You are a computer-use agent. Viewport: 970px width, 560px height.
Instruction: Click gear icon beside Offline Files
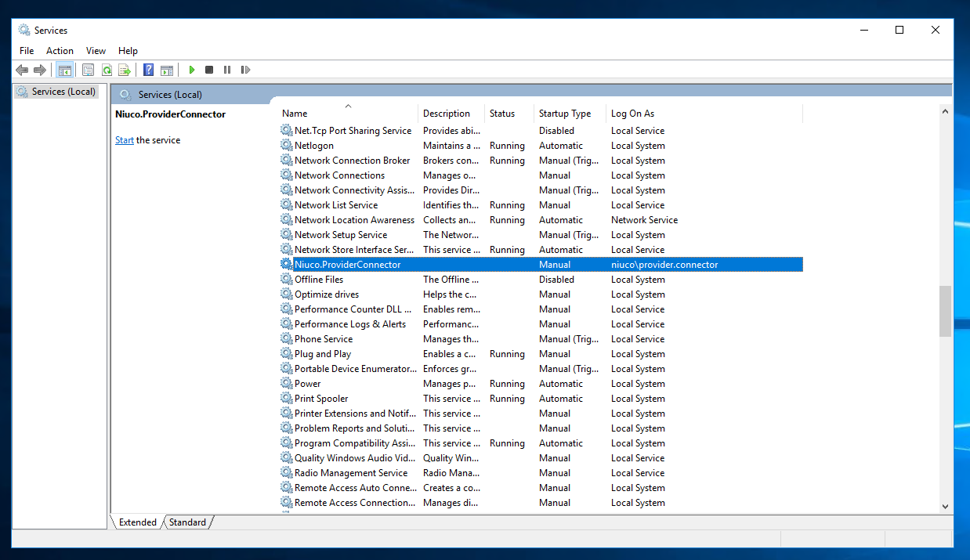[x=287, y=280]
